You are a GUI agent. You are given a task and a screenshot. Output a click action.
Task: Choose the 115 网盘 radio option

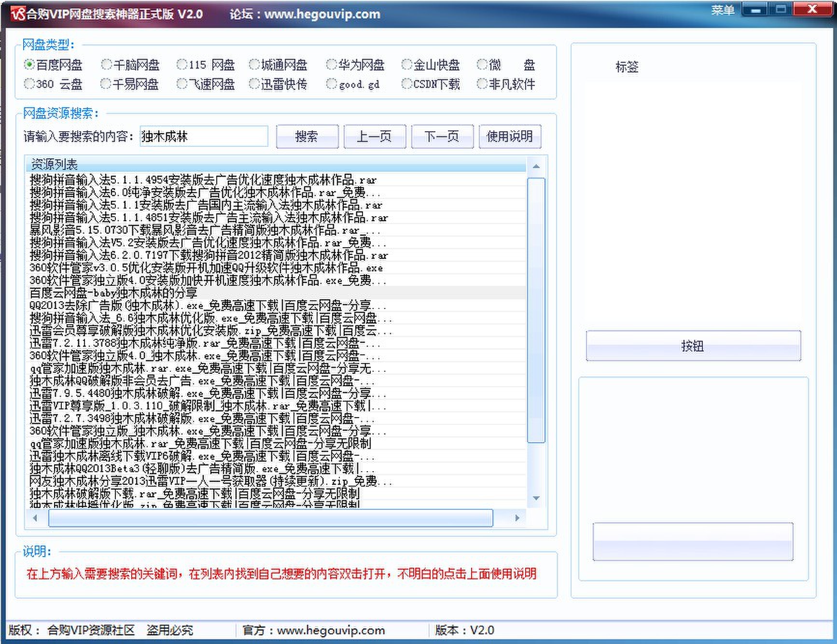206,64
